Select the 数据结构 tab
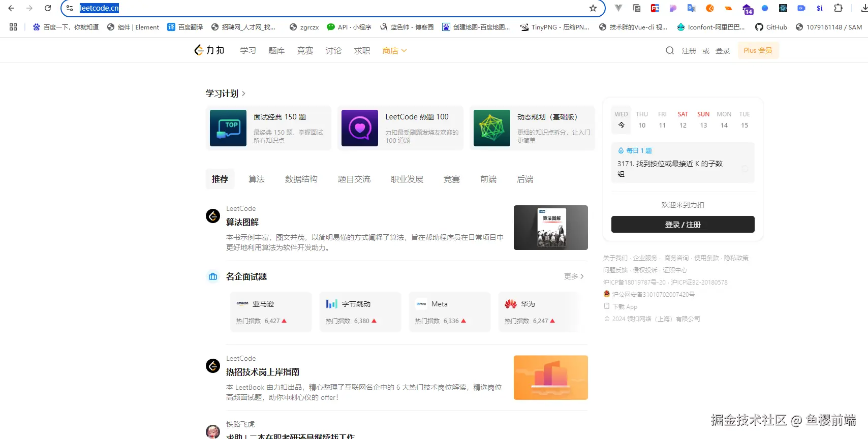The width and height of the screenshot is (868, 439). [x=301, y=179]
